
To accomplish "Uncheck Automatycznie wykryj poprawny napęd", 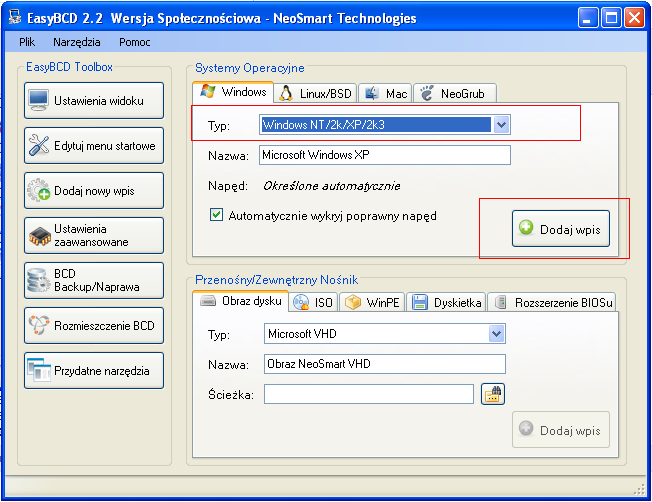I will (216, 215).
